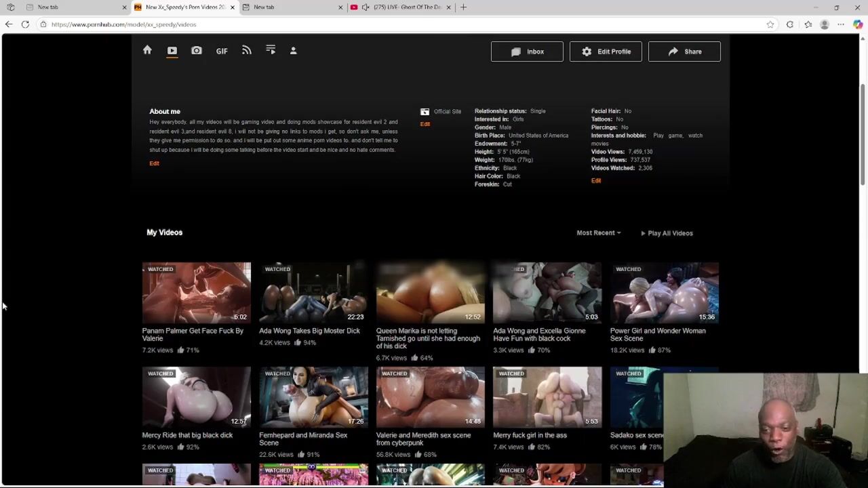Click the Share button
Screen dimensions: 868x488
pos(684,52)
